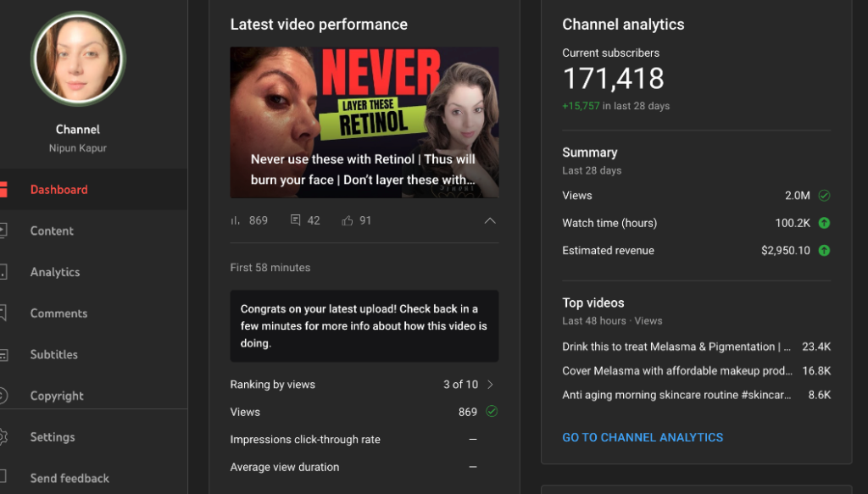Click the comments count icon under video

click(295, 220)
